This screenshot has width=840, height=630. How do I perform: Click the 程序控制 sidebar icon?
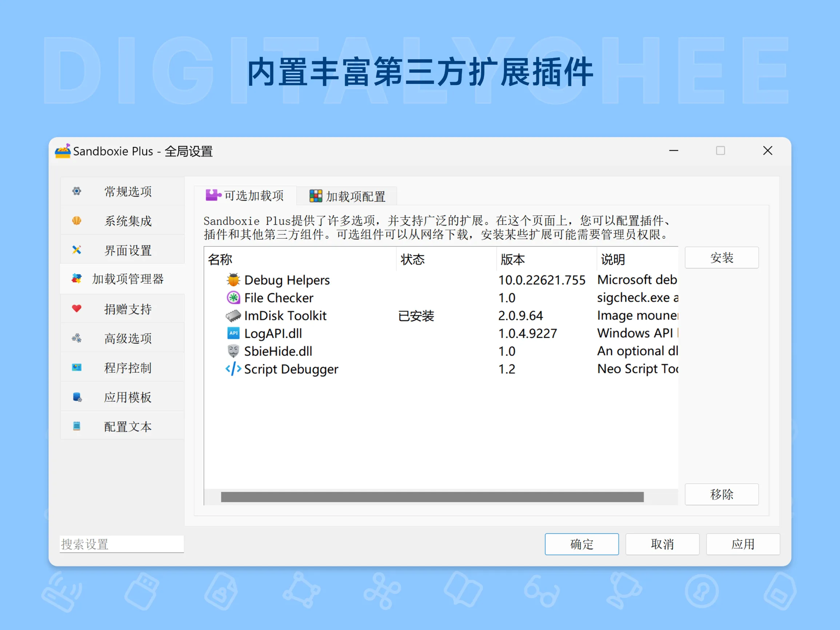[x=77, y=367]
